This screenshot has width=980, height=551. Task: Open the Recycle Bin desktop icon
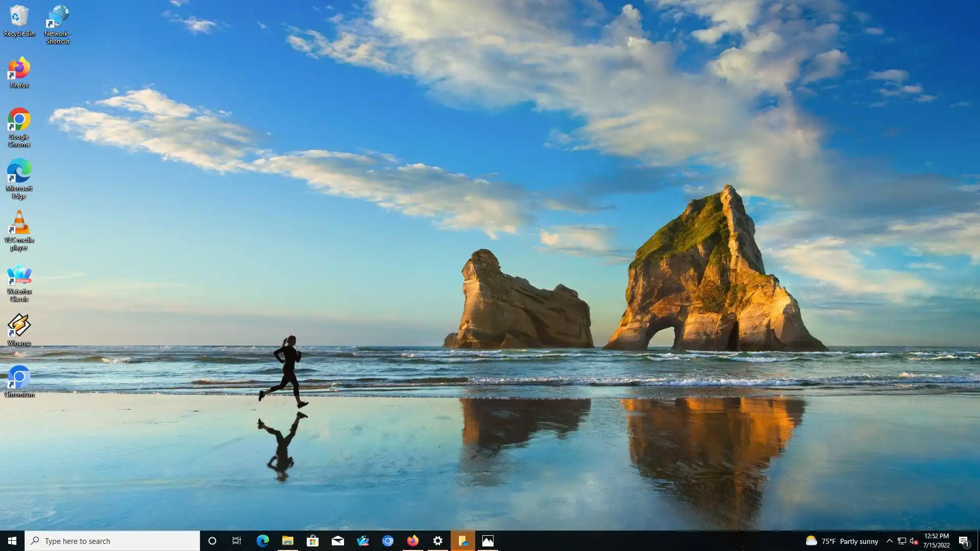19,20
